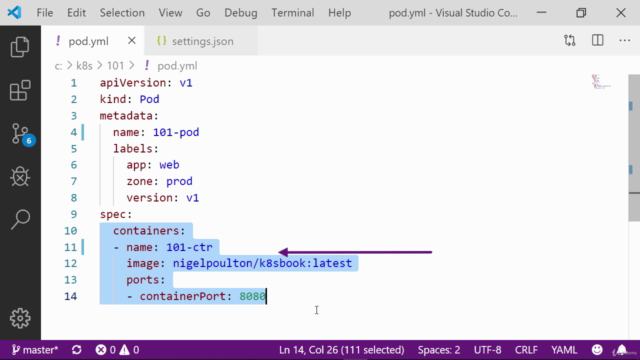Expand the k8s breadcrumb segment
This screenshot has width=640, height=360.
[84, 66]
